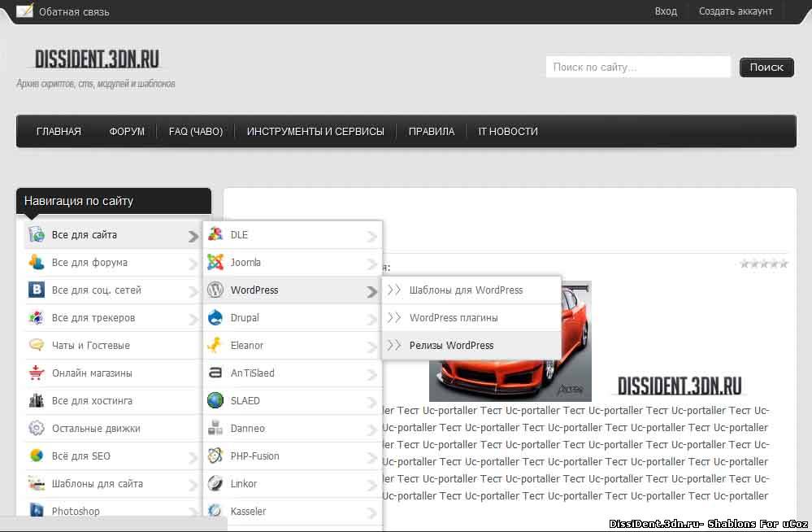Open the IT НОВОСТИ menu item
Screen dimensions: 812x532
coord(508,131)
